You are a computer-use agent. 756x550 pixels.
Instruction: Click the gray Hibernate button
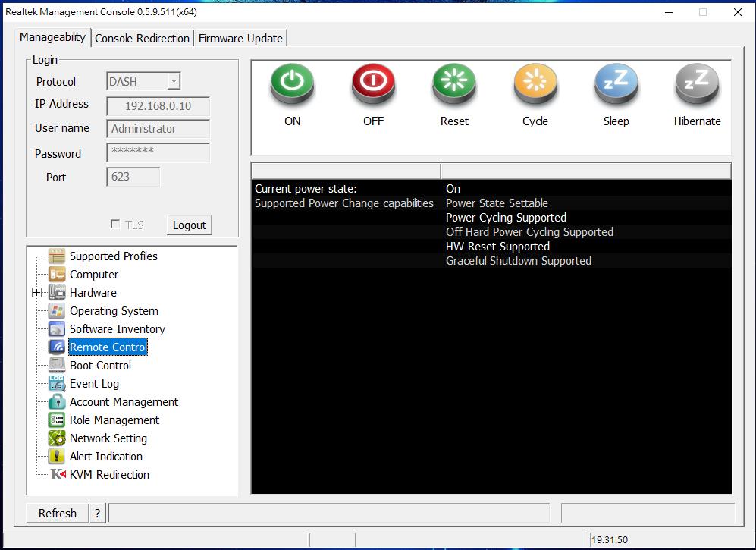click(x=697, y=83)
